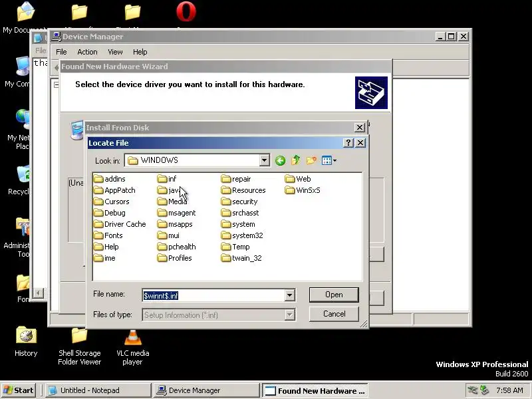The image size is (532, 399).
Task: Open Help menu in Device Manager
Action: pos(140,52)
